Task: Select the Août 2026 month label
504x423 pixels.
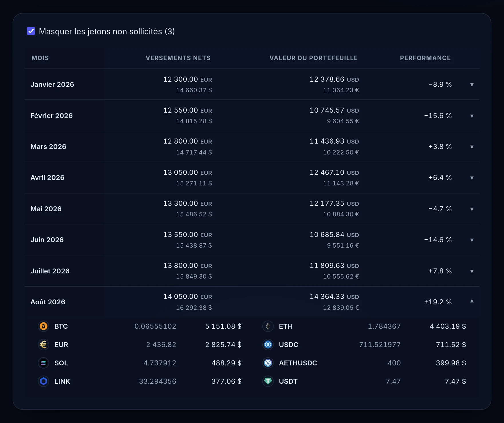Action: tap(48, 302)
